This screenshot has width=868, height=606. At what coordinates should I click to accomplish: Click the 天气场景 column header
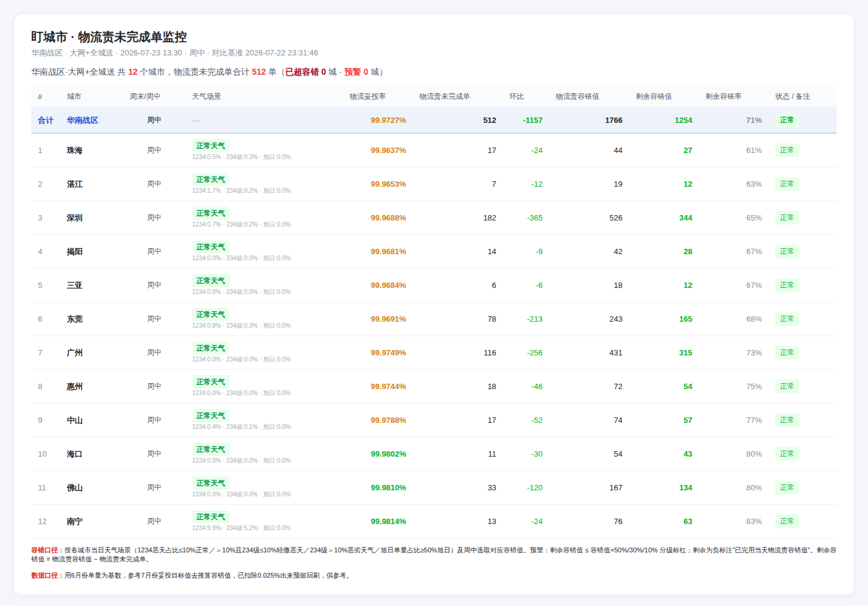coord(207,96)
